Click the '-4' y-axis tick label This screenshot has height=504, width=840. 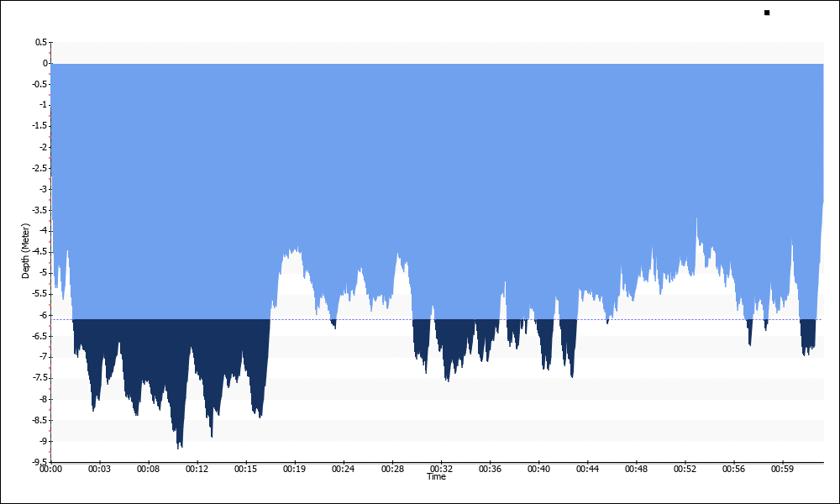pos(44,231)
